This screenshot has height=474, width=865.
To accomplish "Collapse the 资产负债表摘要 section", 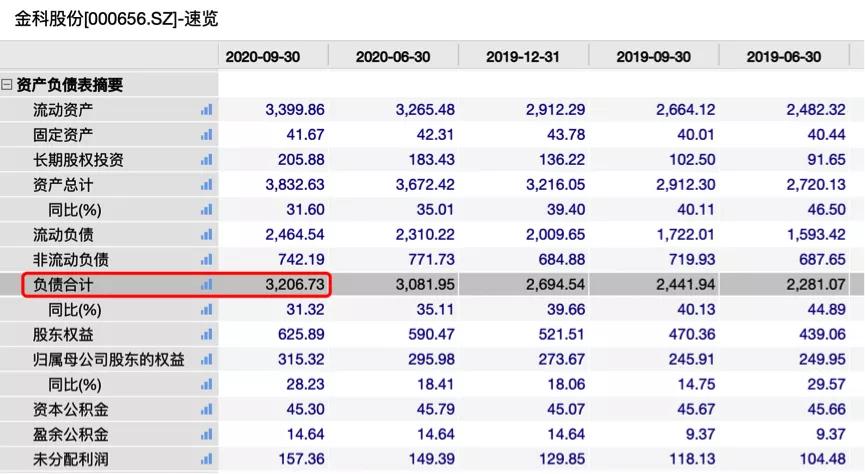I will pos(7,85).
